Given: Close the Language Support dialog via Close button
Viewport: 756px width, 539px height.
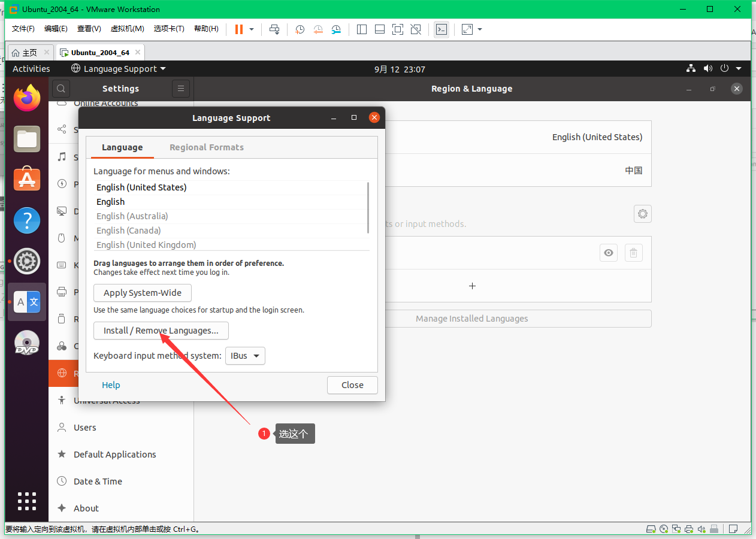Looking at the screenshot, I should 352,385.
